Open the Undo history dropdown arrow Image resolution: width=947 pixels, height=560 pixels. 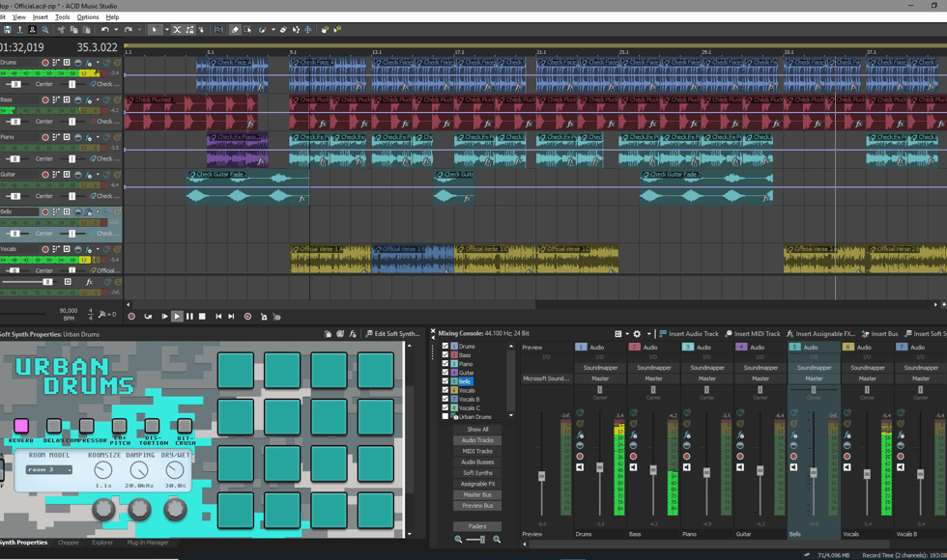pos(116,30)
